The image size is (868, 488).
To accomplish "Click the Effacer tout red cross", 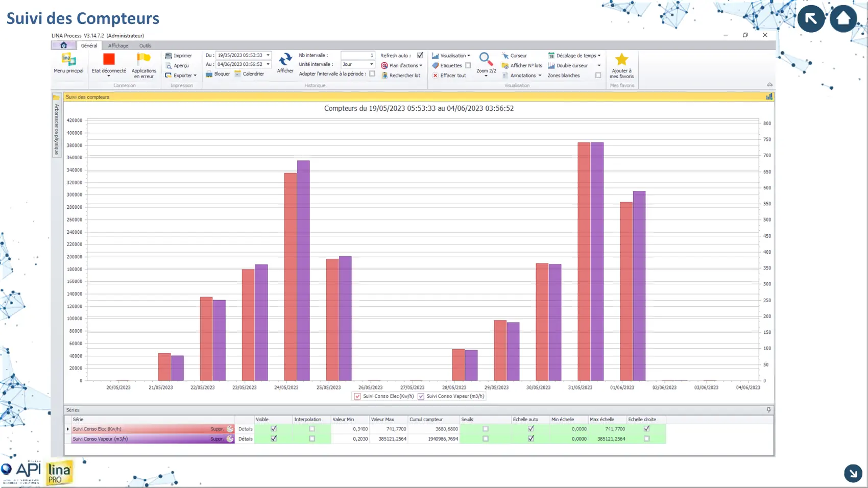I will pos(436,76).
